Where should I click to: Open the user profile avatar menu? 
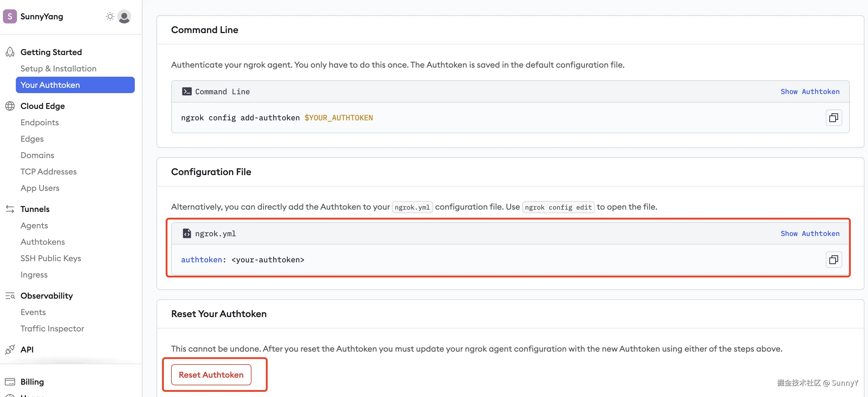(124, 16)
